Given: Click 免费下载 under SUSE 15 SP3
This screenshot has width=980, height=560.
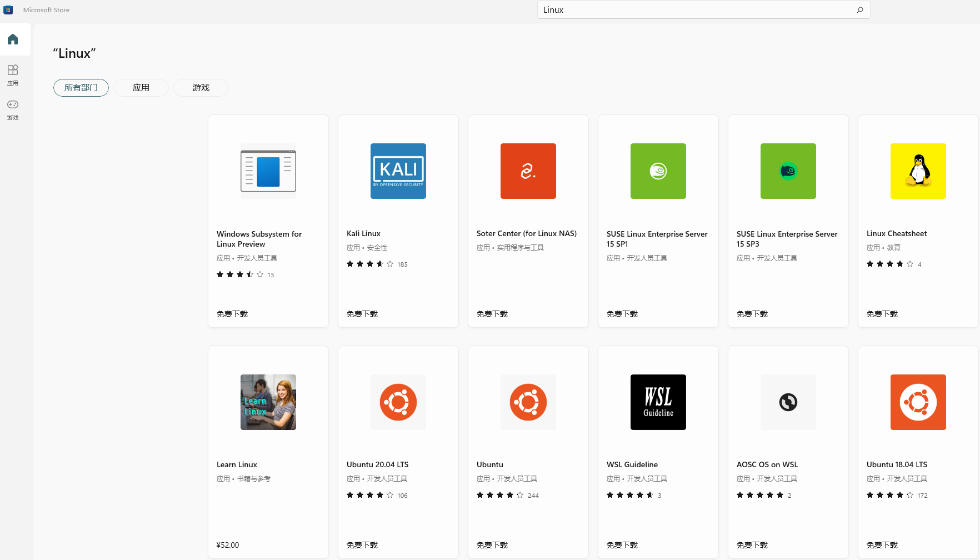Looking at the screenshot, I should (752, 314).
